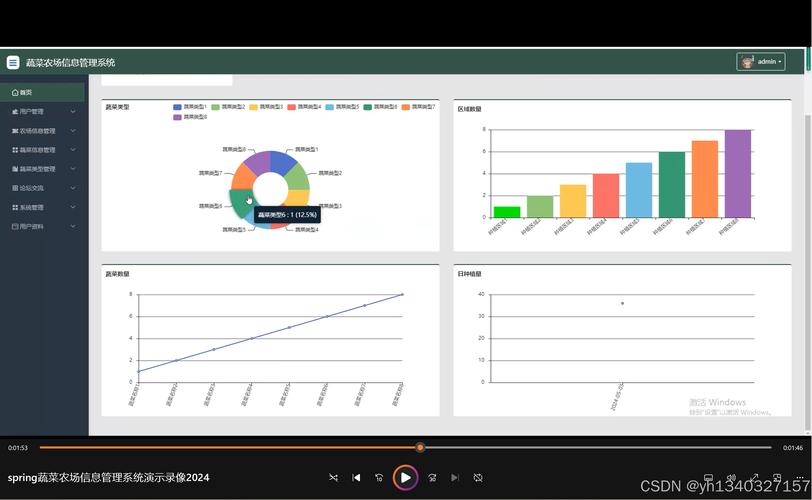
Task: Click the 用户资料 sidebar icon
Action: tap(15, 227)
